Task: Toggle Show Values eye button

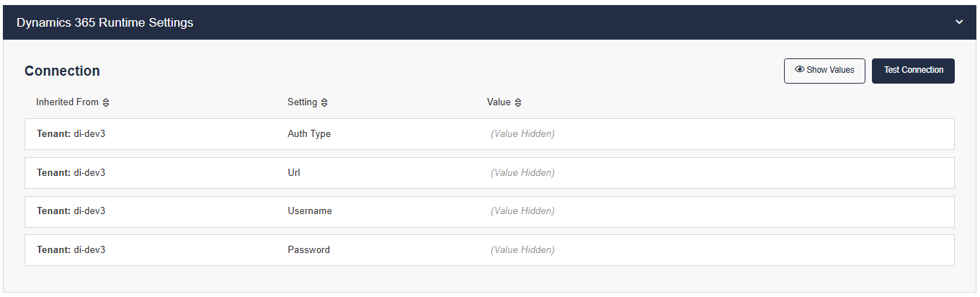Action: [x=824, y=71]
